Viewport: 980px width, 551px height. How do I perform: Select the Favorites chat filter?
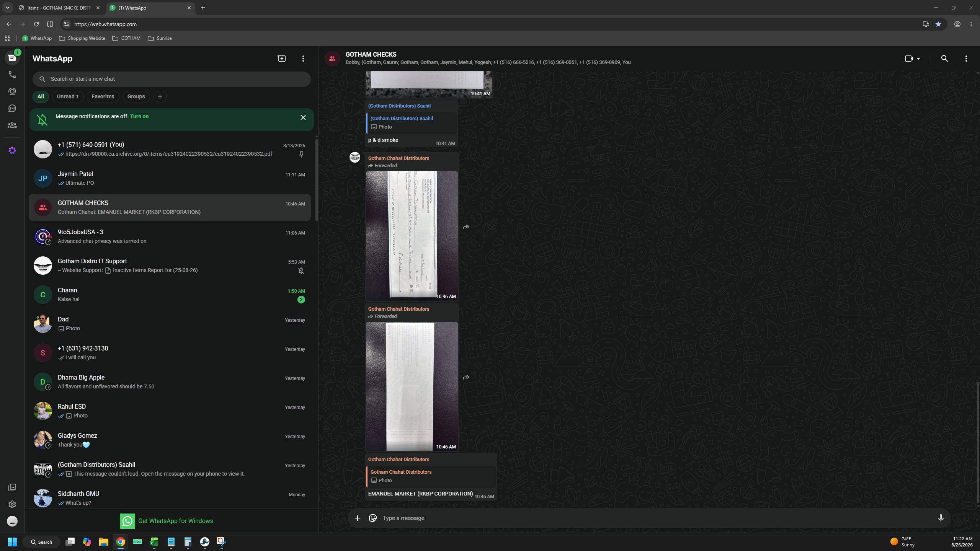coord(103,96)
